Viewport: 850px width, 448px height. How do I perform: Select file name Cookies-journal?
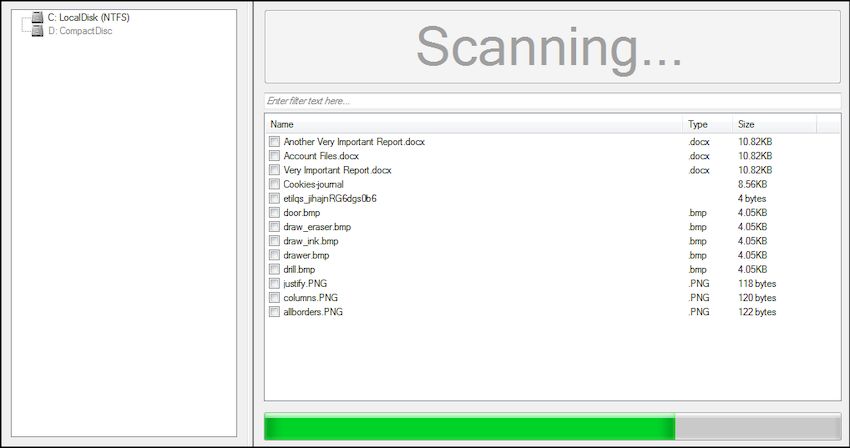[313, 184]
